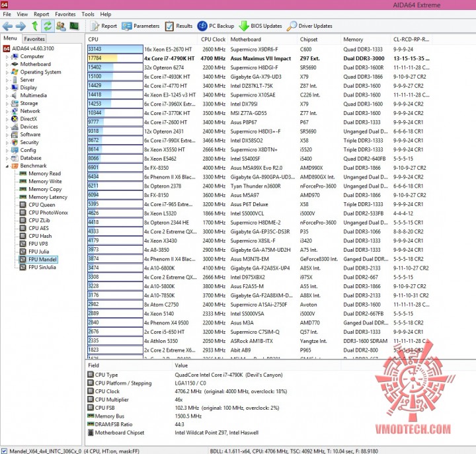Open the Favorites menu

tap(65, 15)
